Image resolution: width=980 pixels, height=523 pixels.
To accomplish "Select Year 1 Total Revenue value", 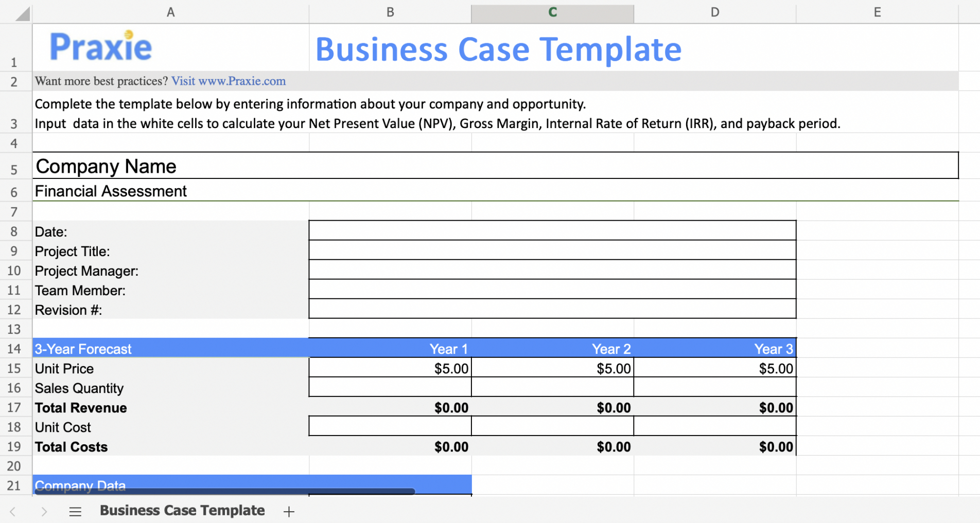I will (390, 407).
